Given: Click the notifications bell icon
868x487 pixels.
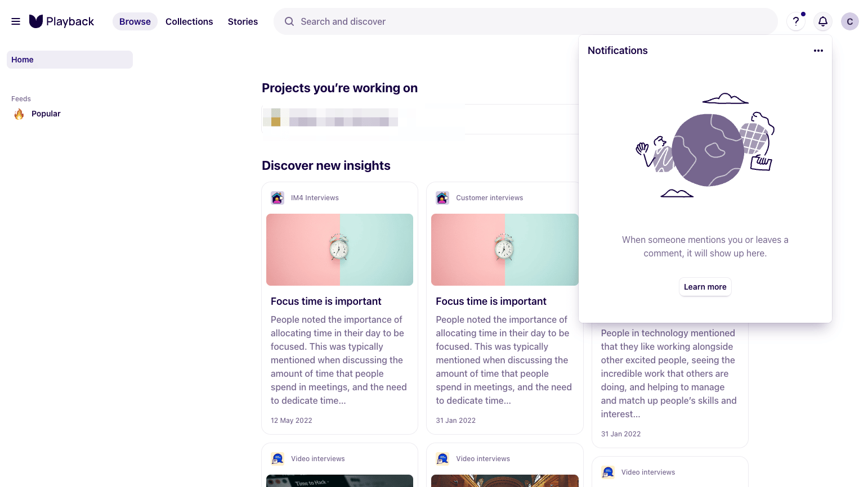Looking at the screenshot, I should point(822,21).
